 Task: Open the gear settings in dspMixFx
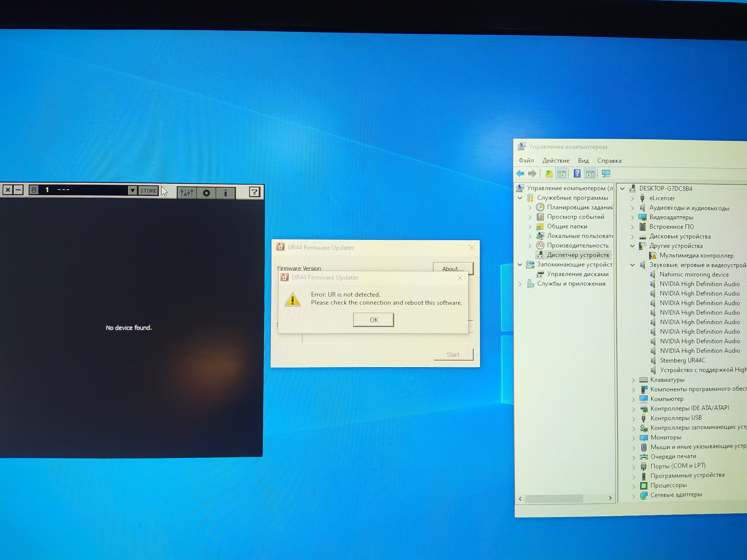point(206,193)
